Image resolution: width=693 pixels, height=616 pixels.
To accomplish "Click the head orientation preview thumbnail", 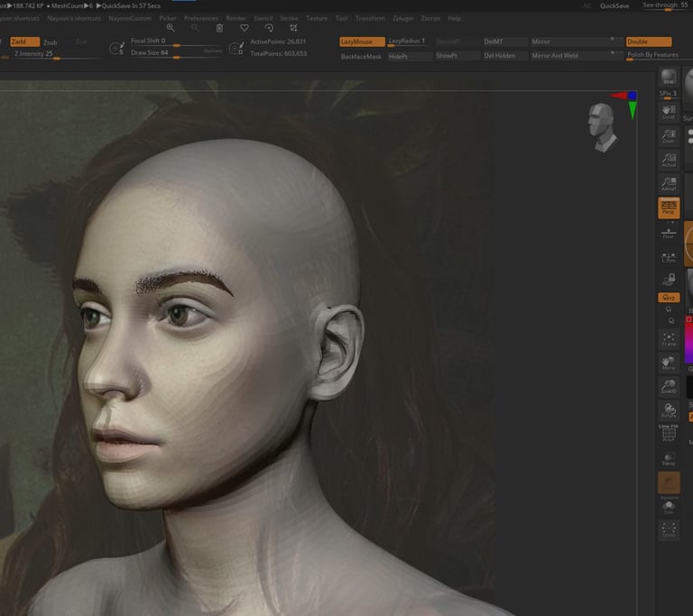I will click(600, 125).
